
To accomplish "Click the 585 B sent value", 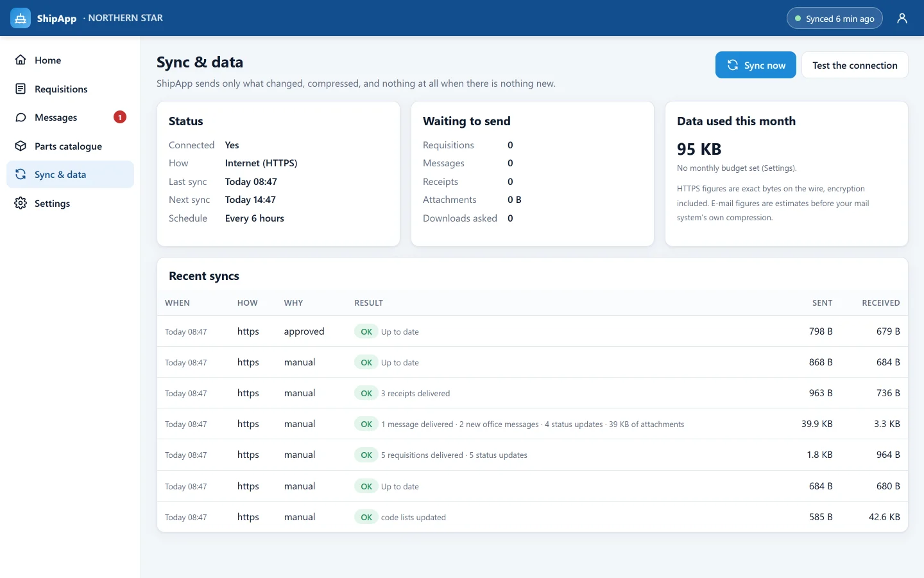I will [x=821, y=517].
